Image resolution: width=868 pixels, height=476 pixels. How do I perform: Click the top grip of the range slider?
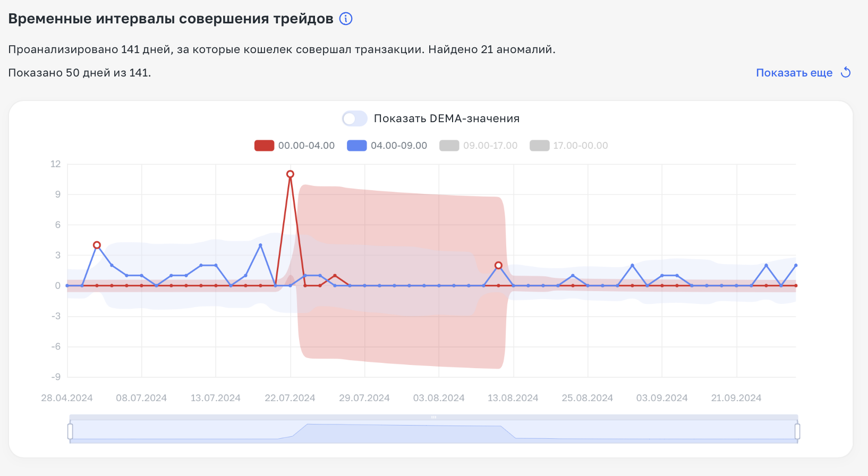tap(434, 417)
